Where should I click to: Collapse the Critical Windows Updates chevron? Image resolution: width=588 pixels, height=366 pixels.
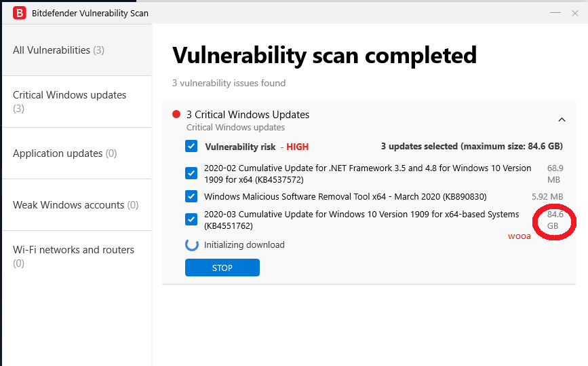click(562, 120)
